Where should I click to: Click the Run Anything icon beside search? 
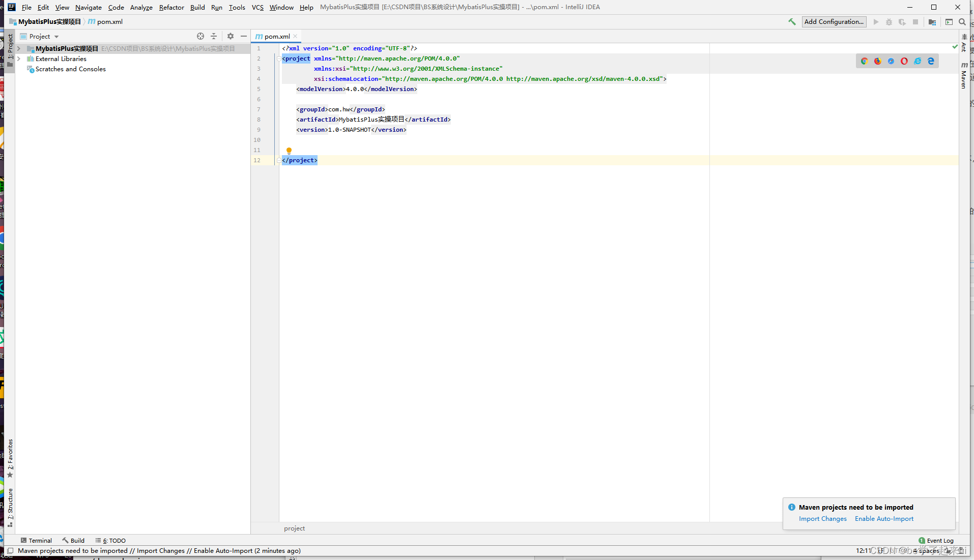click(949, 22)
